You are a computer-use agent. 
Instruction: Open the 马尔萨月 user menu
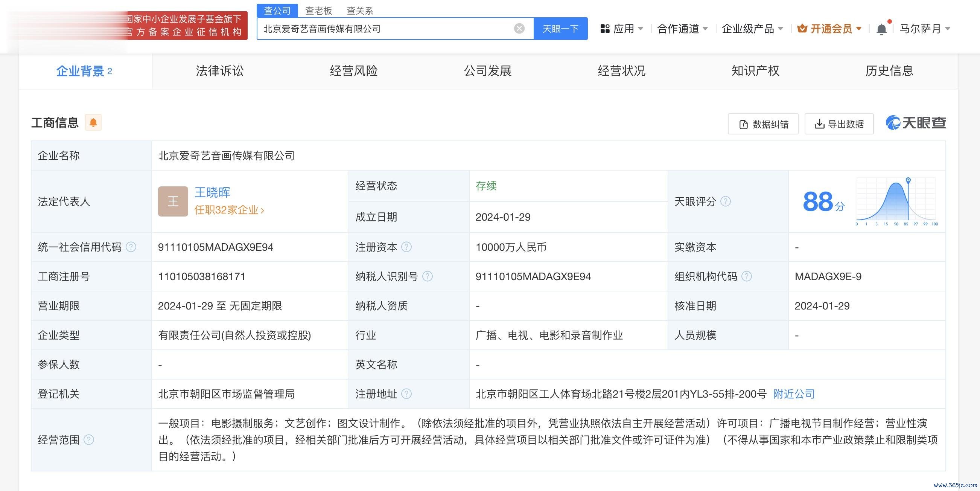(x=924, y=29)
